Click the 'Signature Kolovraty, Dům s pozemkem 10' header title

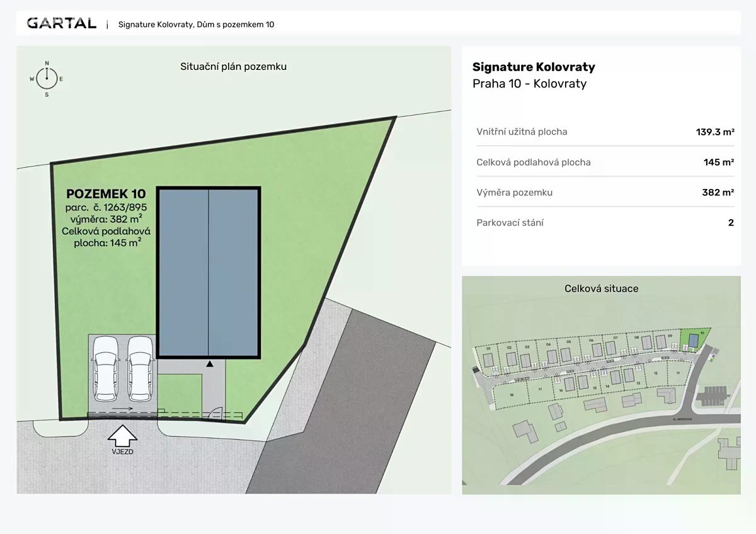pos(196,25)
